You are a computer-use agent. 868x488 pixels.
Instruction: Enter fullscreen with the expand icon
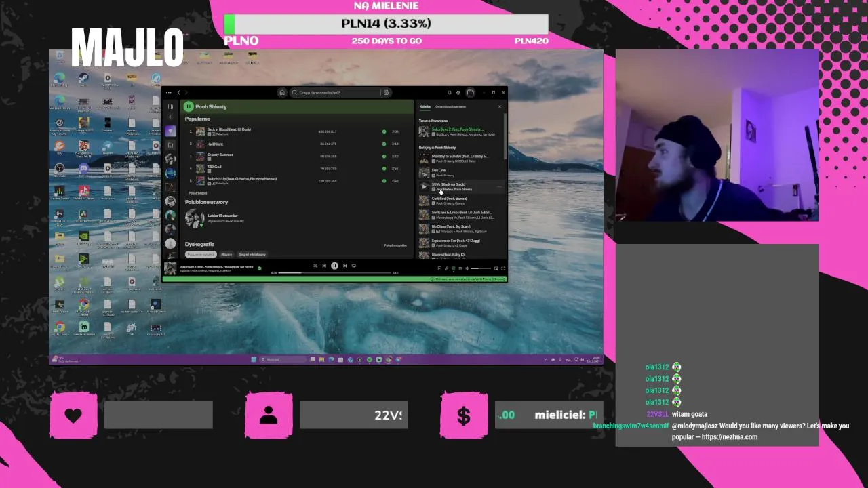(x=502, y=268)
